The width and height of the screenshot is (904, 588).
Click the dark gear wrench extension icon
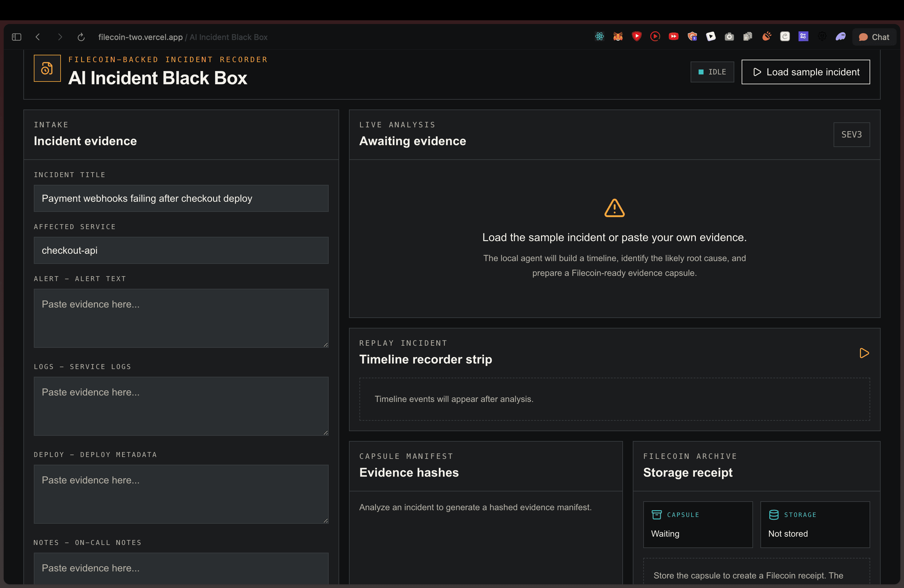click(x=822, y=37)
